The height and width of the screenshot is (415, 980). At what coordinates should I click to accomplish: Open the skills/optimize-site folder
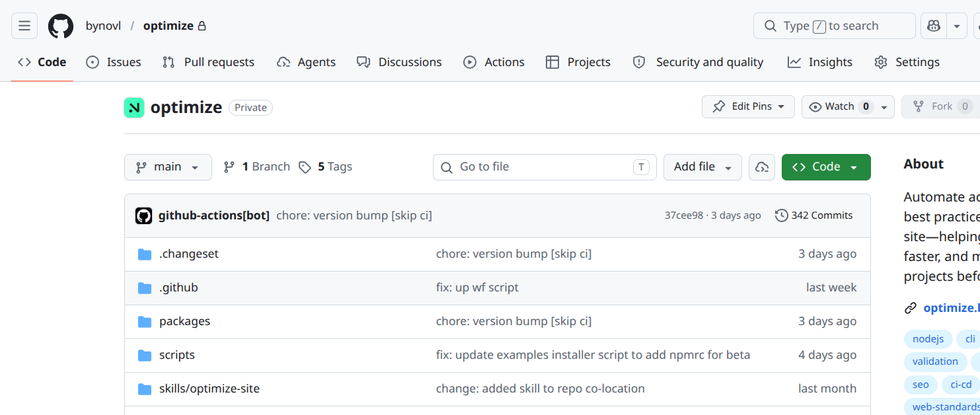[209, 389]
